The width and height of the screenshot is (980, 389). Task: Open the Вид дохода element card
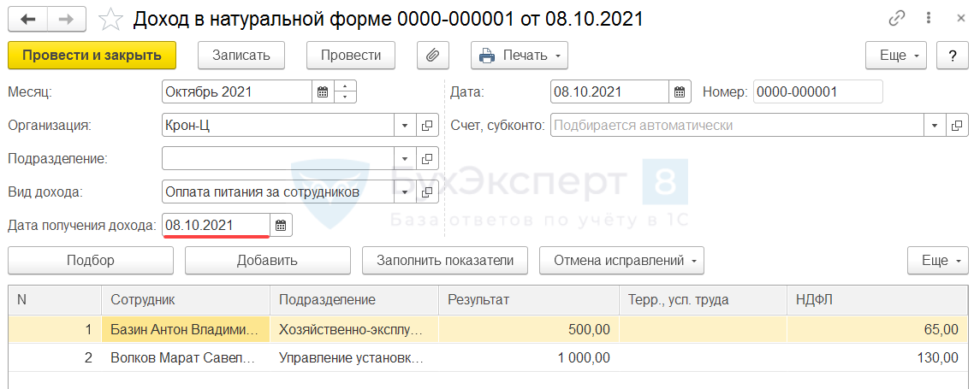coord(427,192)
